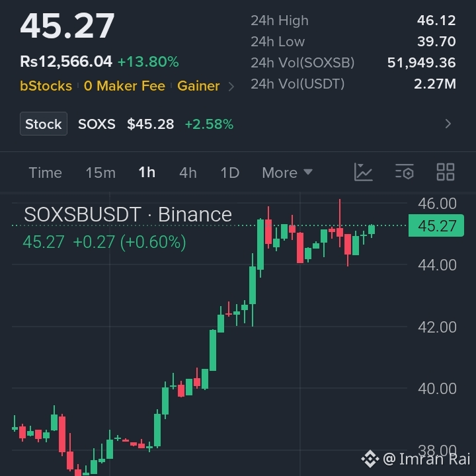Expand the More timeframe dropdown
Viewport: 476px width, 476px height.
[x=287, y=173]
